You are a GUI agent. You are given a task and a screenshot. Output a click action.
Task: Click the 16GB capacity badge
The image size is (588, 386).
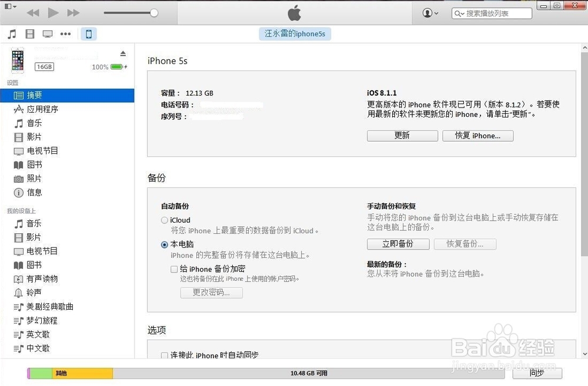[44, 67]
